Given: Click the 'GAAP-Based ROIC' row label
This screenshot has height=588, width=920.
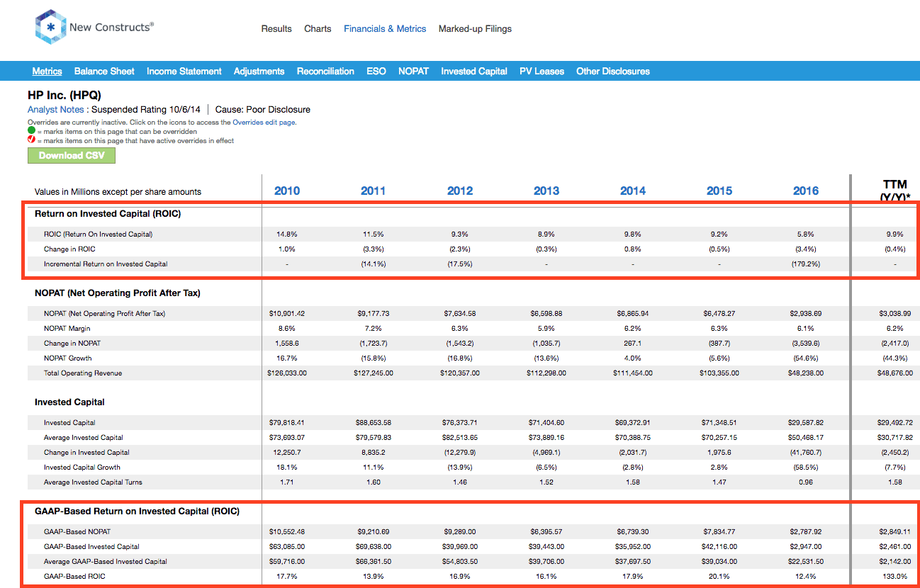Looking at the screenshot, I should 74,576.
